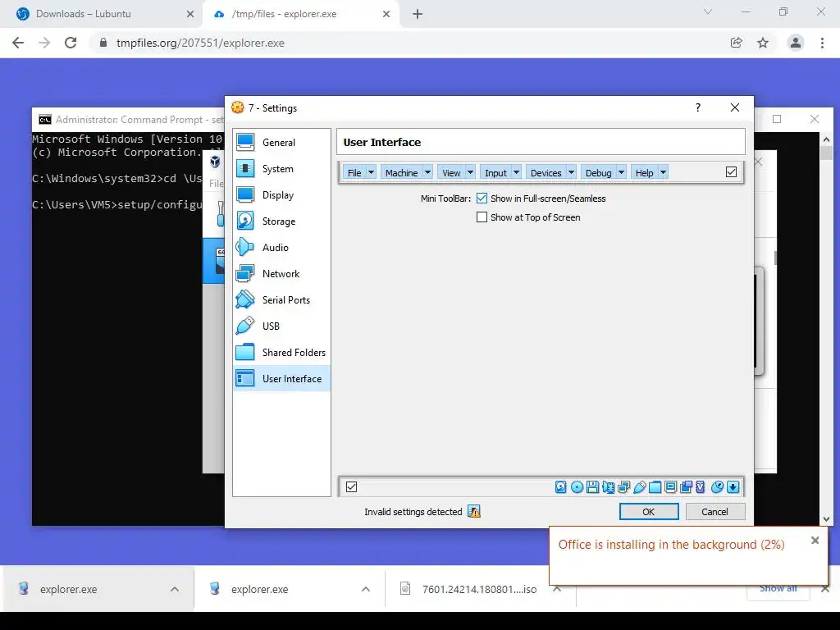Open a new browser tab
Screen dimensions: 840x630
(x=418, y=14)
